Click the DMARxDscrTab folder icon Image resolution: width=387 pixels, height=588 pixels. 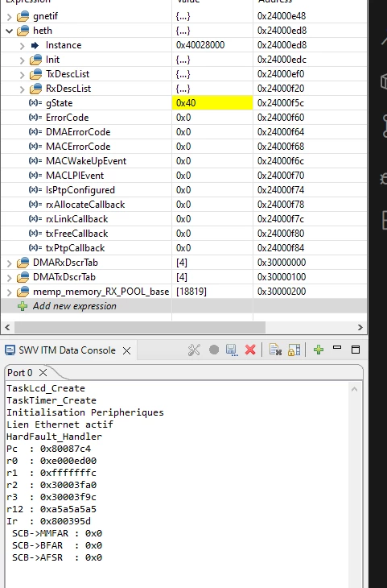23,263
